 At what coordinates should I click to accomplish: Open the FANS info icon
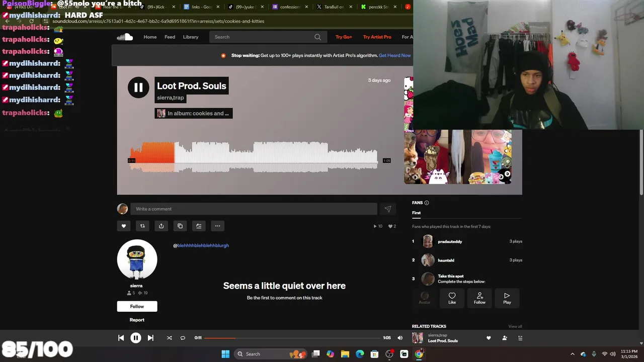427,203
